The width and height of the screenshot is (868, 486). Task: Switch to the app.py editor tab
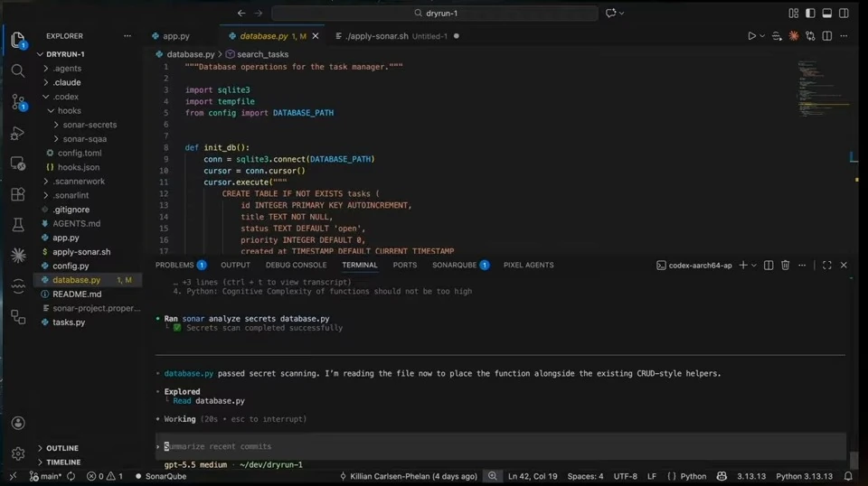pyautogui.click(x=176, y=36)
